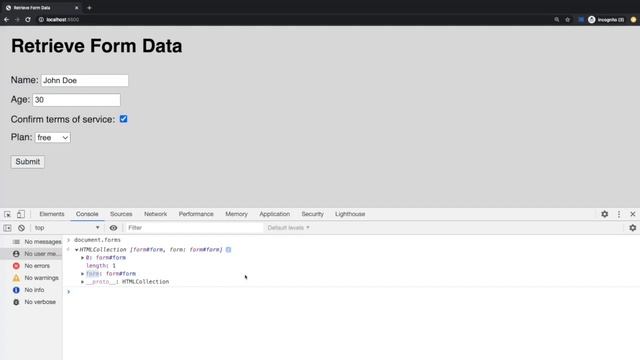Screen dimensions: 640x360
Task: Switch to the Memory tab
Action: tap(236, 214)
